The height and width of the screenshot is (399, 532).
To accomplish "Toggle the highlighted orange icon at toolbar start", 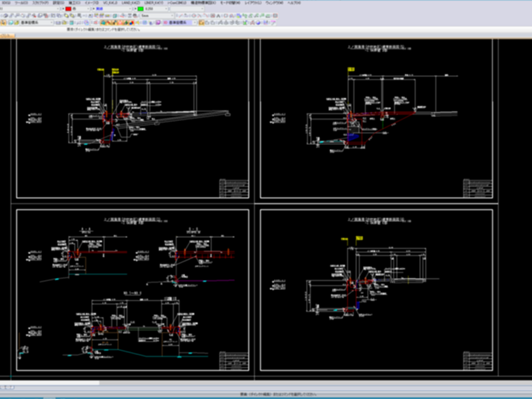I will click(3, 23).
